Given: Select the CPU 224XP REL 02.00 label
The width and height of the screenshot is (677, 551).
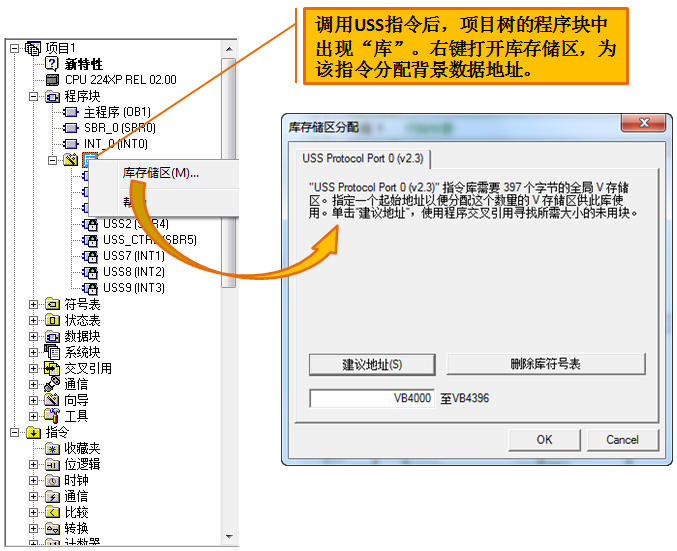Looking at the screenshot, I should click(x=120, y=80).
